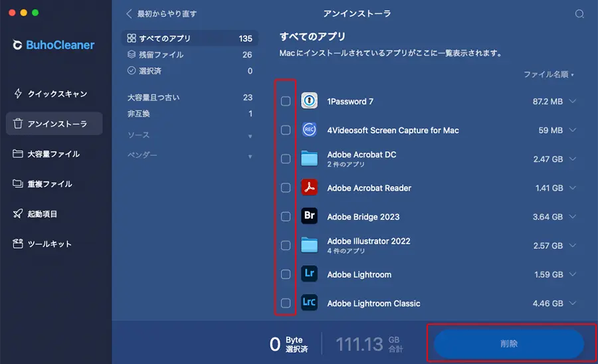Tick the Adobe Lightroom checkbox
598x364 pixels.
click(286, 274)
